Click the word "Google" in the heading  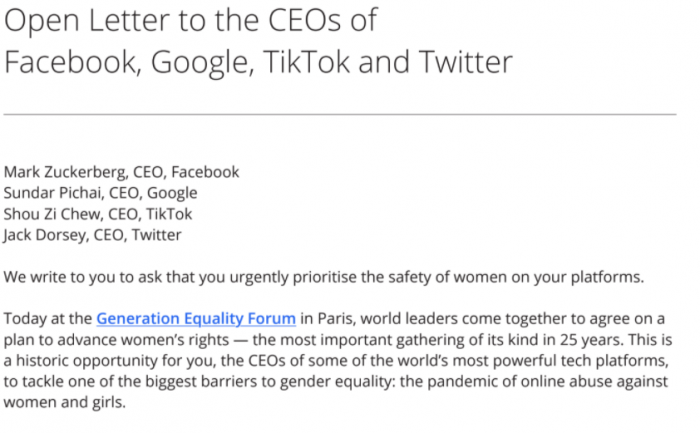point(204,63)
